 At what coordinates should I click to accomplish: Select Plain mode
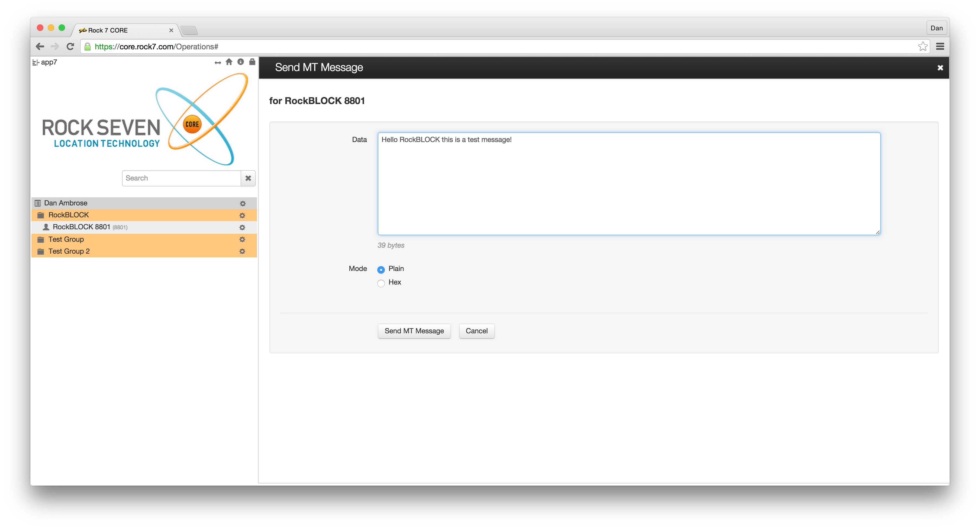point(381,270)
